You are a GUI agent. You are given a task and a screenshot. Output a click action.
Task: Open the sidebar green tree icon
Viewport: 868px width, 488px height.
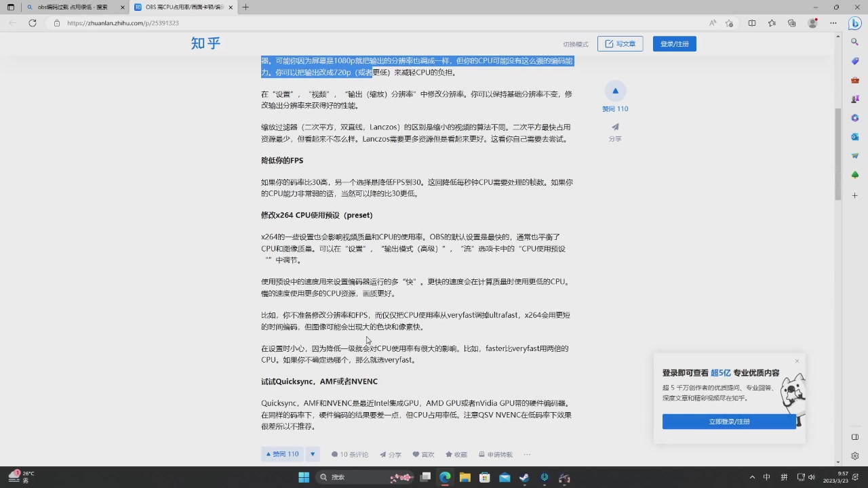click(x=855, y=175)
